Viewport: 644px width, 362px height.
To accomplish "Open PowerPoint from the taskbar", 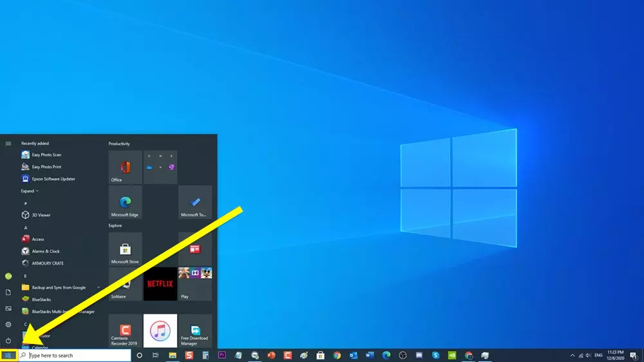I will 271,356.
